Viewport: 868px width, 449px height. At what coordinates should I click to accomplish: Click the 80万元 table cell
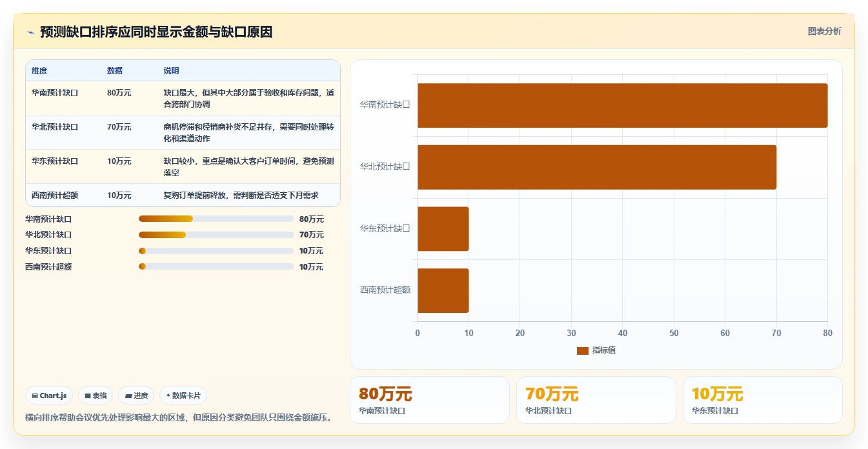pos(119,93)
